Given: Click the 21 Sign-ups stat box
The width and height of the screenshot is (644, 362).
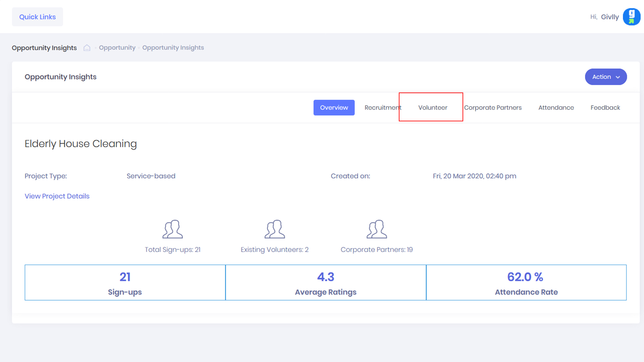Looking at the screenshot, I should click(125, 283).
